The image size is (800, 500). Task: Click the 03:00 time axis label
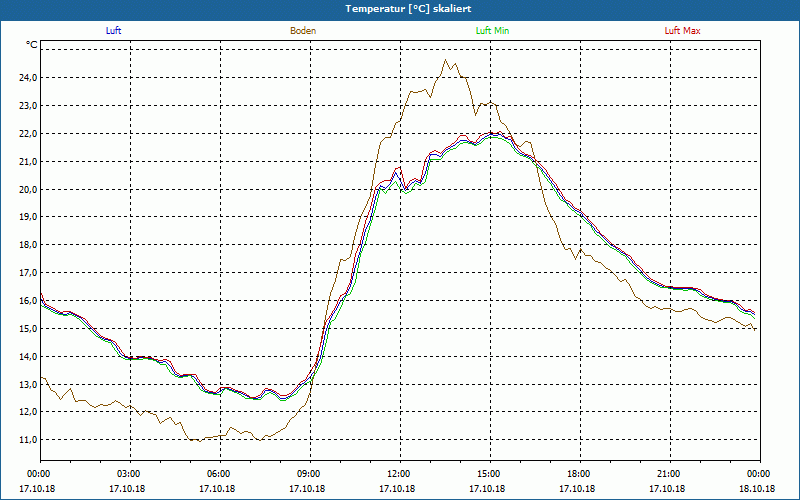tap(131, 474)
